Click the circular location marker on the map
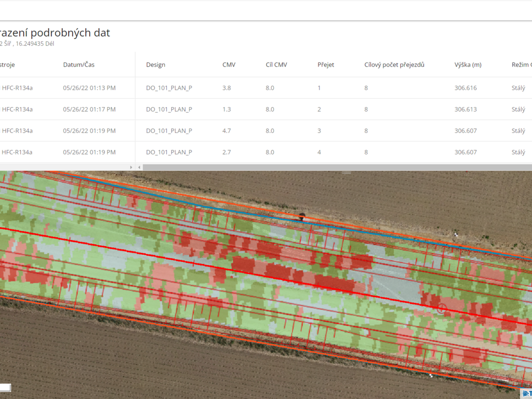Image resolution: width=532 pixels, height=399 pixels. [442, 309]
